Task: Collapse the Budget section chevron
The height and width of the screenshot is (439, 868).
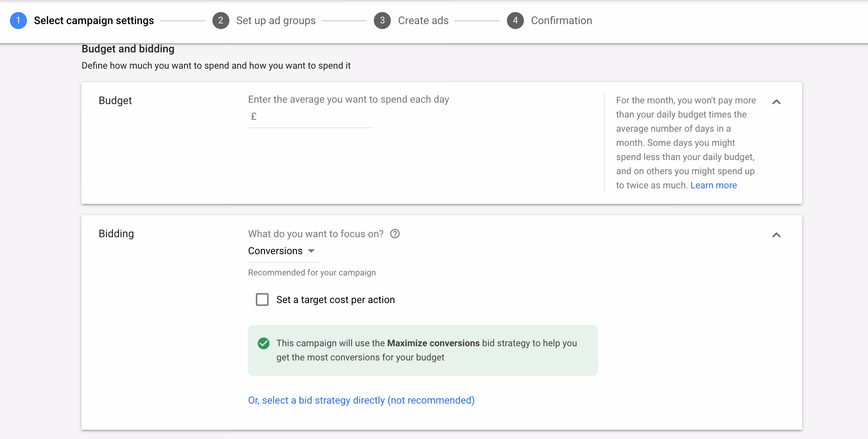Action: click(776, 102)
